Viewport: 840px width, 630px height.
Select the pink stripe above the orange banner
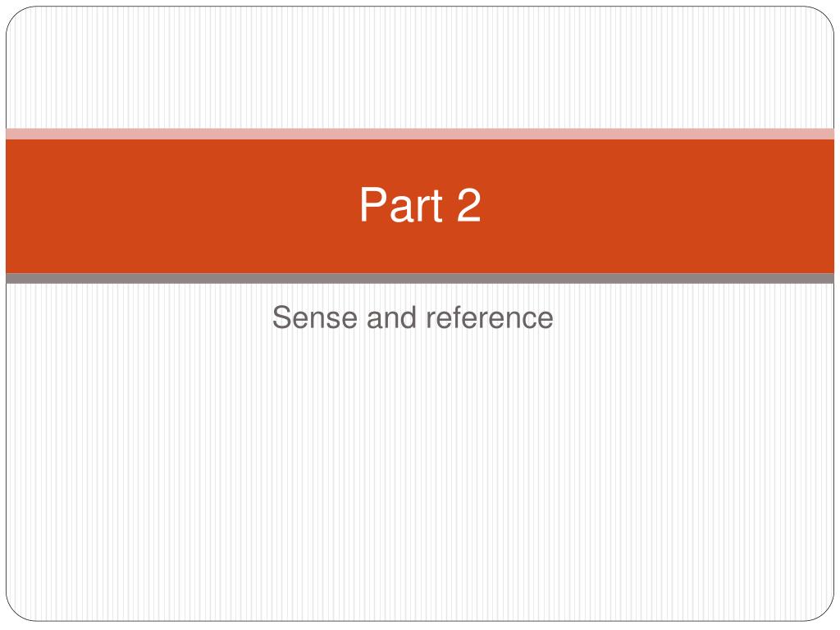click(x=420, y=134)
